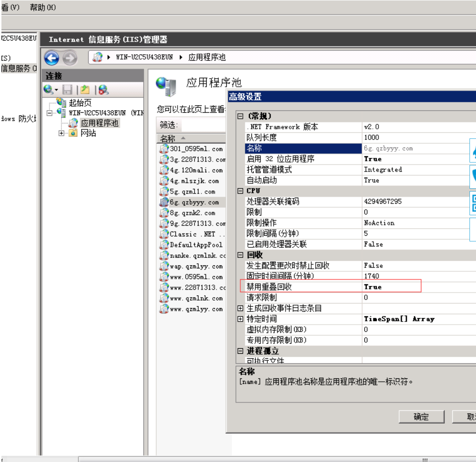
Task: Click the 确定 button
Action: tap(421, 417)
